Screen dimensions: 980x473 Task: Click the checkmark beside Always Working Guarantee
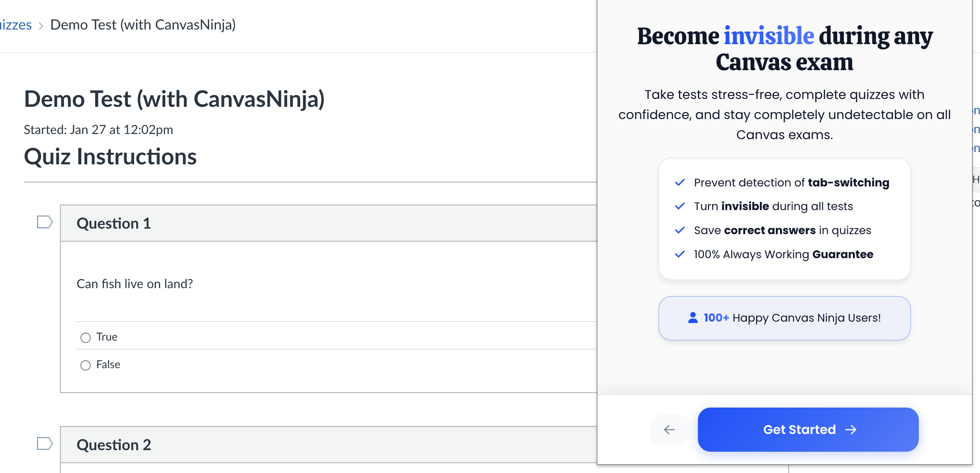tap(680, 254)
